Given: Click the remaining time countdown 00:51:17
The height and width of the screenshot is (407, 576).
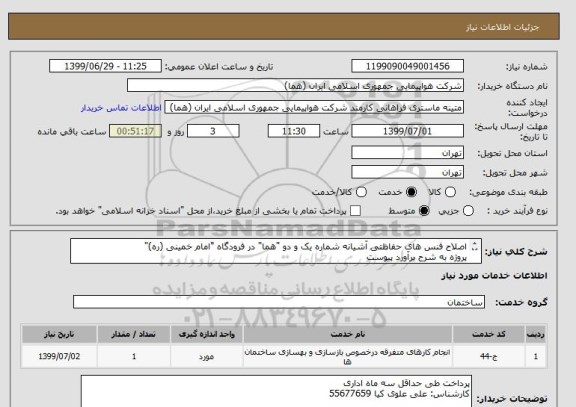Looking at the screenshot, I should click(135, 131).
